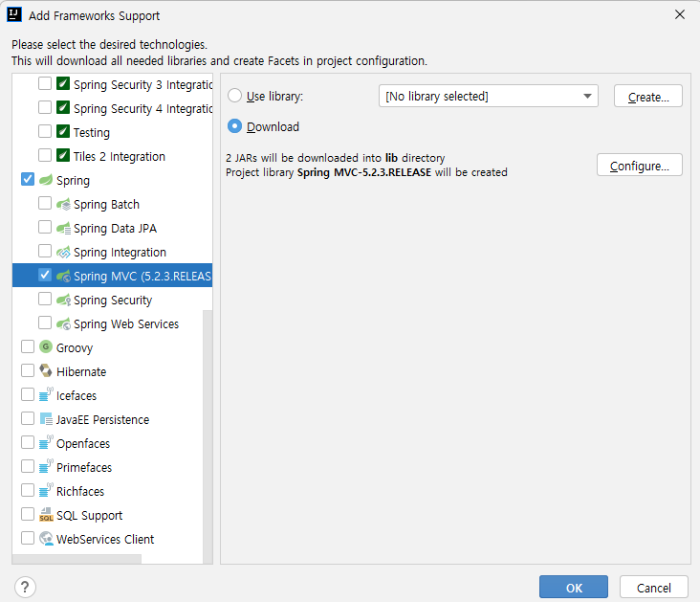Click the WebServices Client icon
The width and height of the screenshot is (700, 602).
tap(46, 539)
